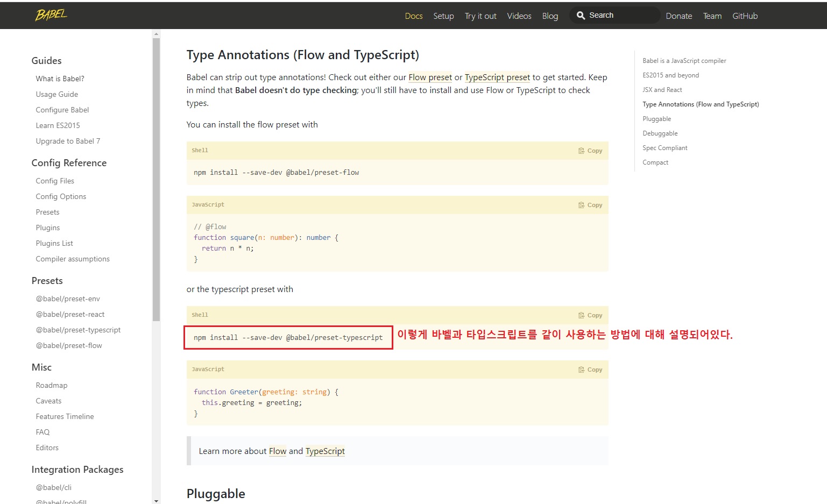Select Config Options in sidebar
Image resolution: width=827 pixels, height=504 pixels.
click(61, 196)
